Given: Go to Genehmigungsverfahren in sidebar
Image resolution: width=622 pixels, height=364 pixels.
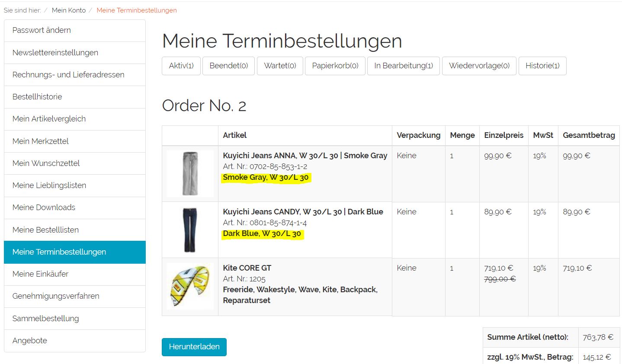Looking at the screenshot, I should tap(56, 296).
